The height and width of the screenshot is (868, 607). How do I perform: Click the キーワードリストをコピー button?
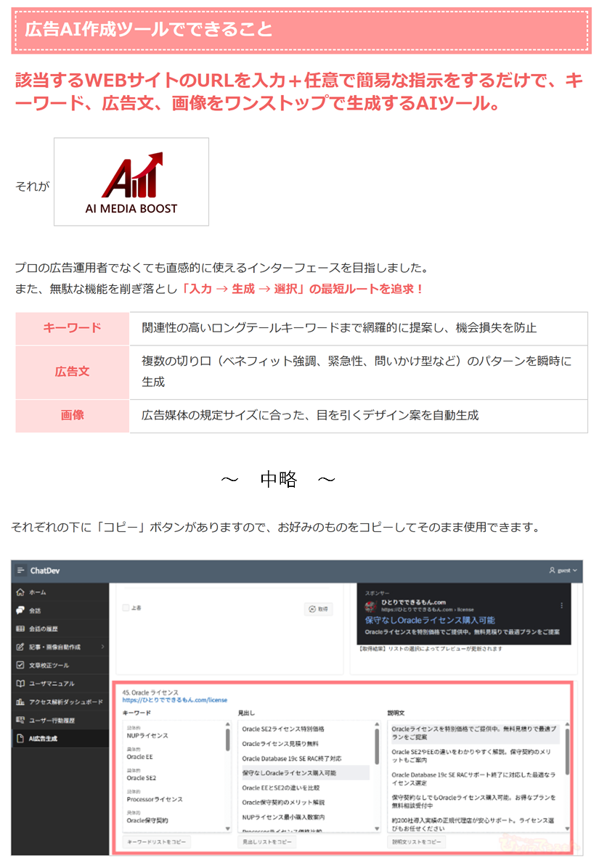(x=156, y=840)
